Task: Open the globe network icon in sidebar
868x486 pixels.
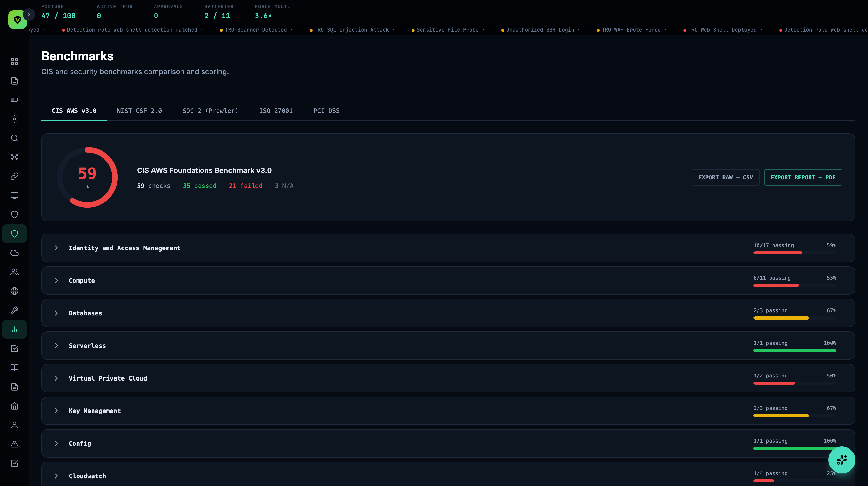Action: click(x=14, y=291)
